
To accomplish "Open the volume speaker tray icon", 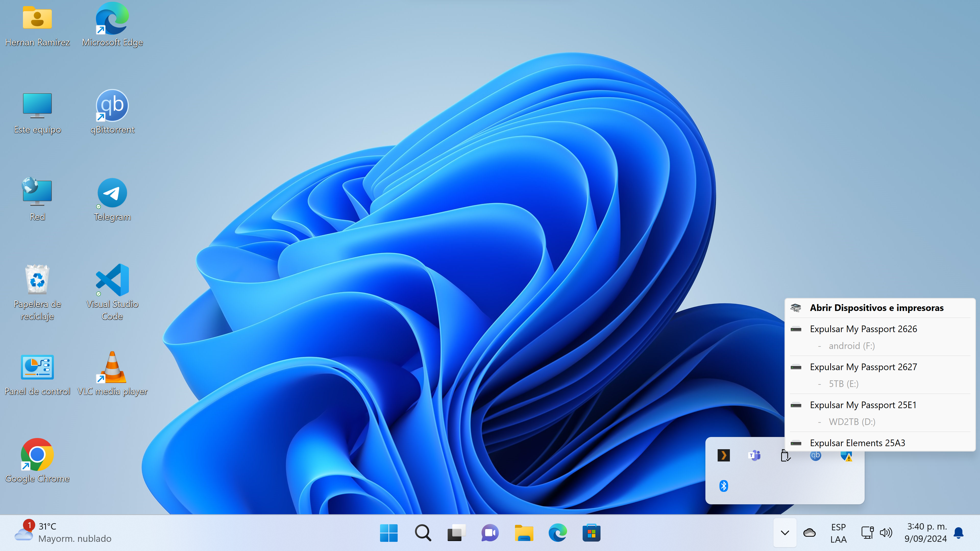I will point(886,533).
